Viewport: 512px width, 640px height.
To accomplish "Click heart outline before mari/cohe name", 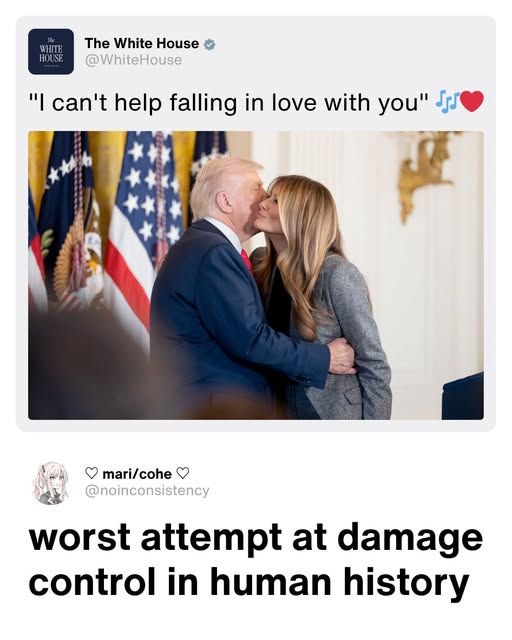I will [x=91, y=473].
